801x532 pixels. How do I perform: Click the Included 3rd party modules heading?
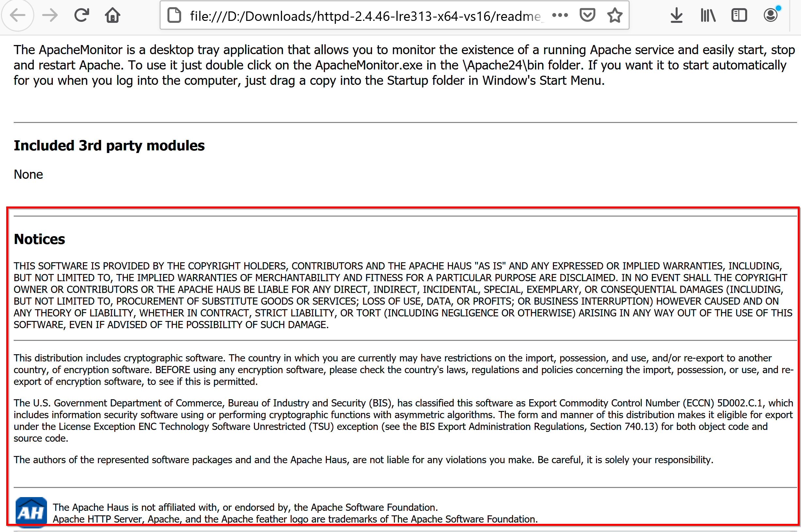coord(109,145)
